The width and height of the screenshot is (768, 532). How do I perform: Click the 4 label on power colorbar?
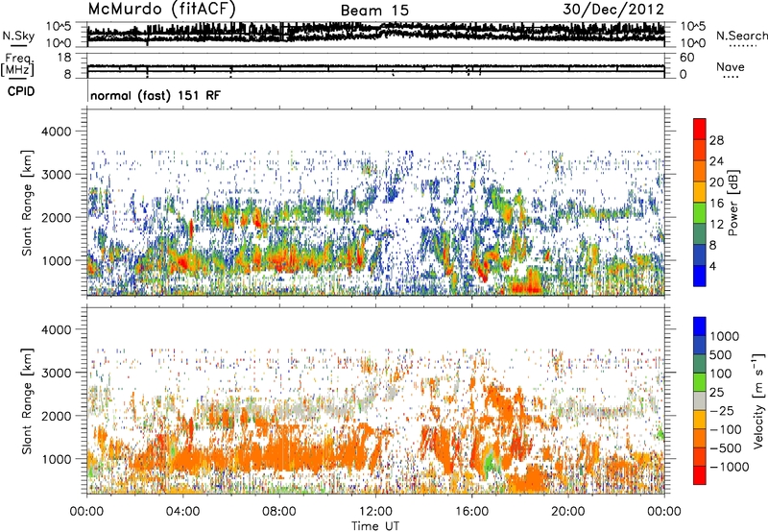[x=713, y=266]
